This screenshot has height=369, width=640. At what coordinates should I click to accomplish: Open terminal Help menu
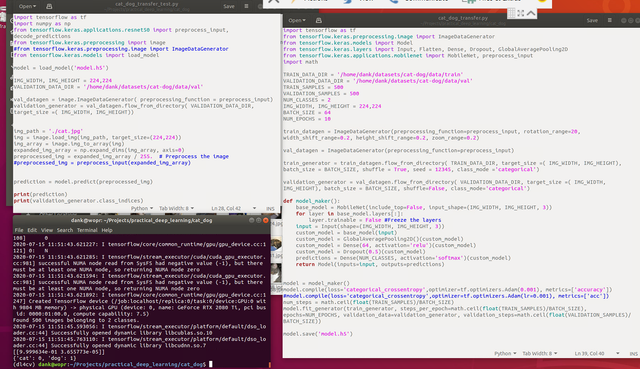(x=107, y=230)
